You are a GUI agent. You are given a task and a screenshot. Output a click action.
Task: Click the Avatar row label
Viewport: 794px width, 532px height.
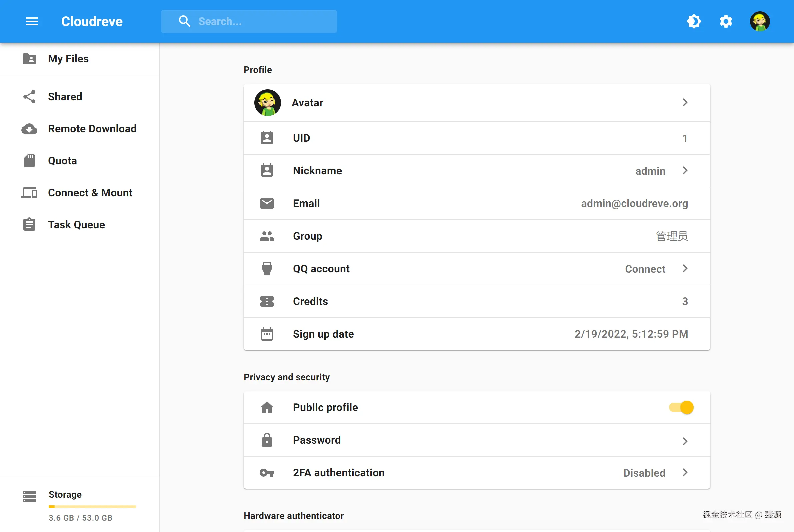click(307, 102)
